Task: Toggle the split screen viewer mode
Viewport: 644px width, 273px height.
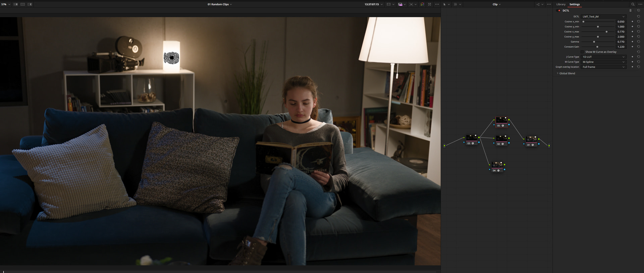Action: (22, 4)
